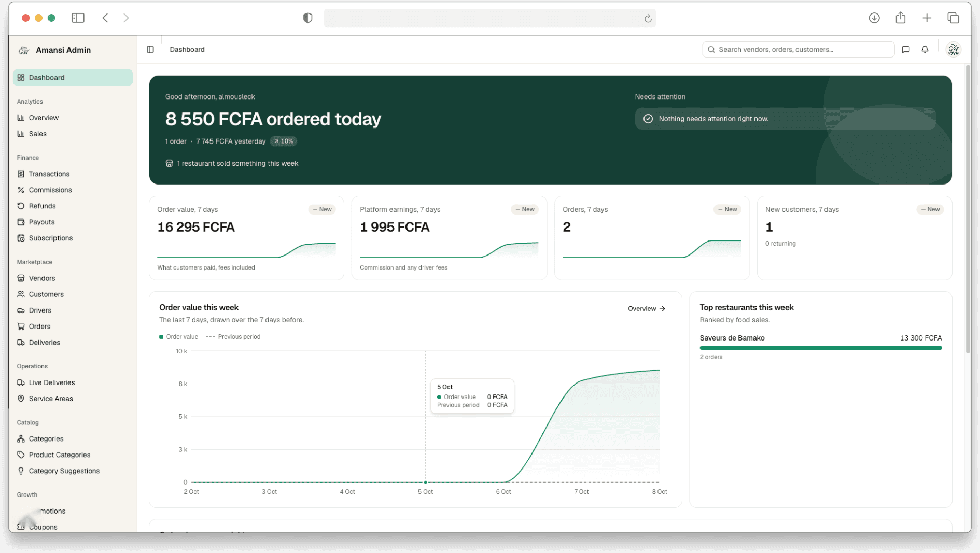The image size is (980, 553).
Task: Show Safari sidebar from toolbar
Action: click(x=78, y=18)
